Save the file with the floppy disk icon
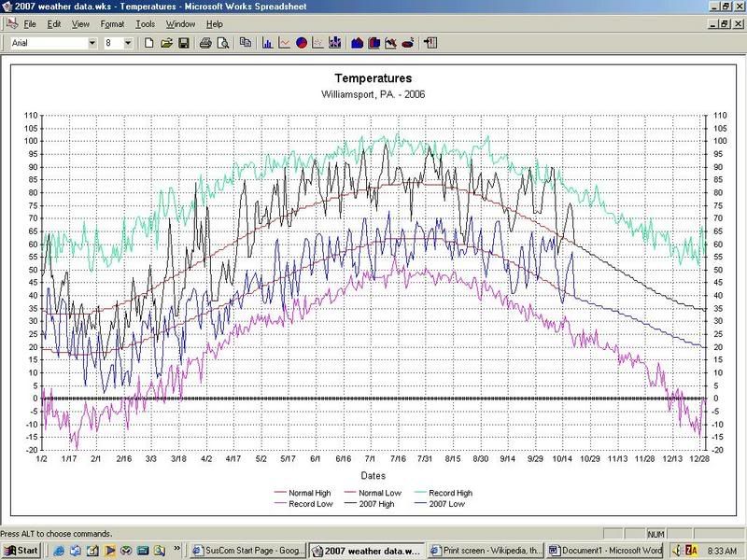Viewport: 747px width, 560px height. (x=183, y=43)
